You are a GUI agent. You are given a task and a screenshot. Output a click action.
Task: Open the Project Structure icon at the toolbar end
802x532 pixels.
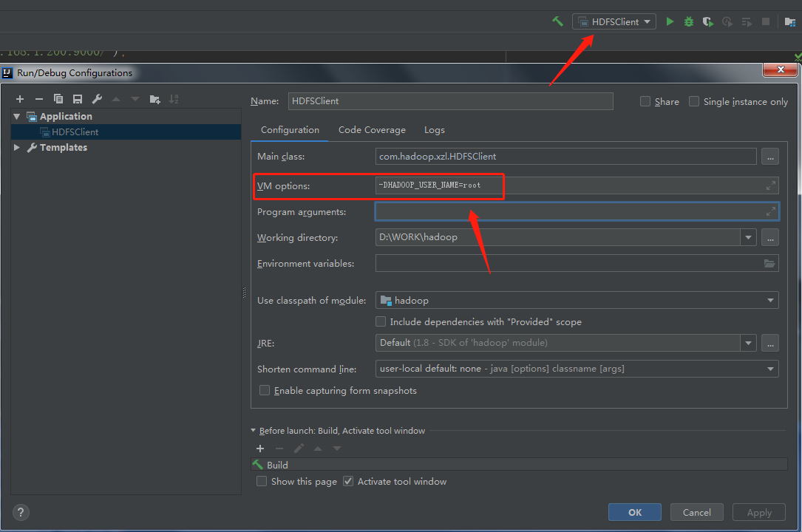pos(789,21)
